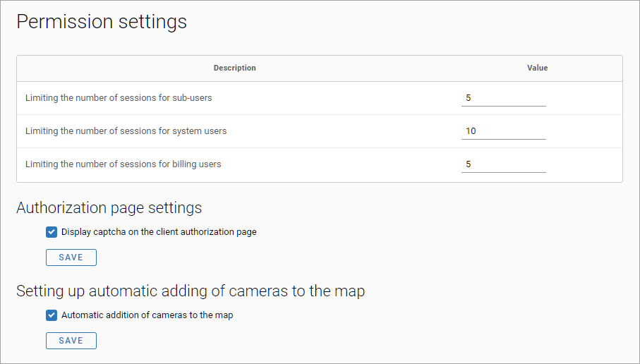
Task: Click the automatic adding of cameras heading
Action: coord(191,291)
